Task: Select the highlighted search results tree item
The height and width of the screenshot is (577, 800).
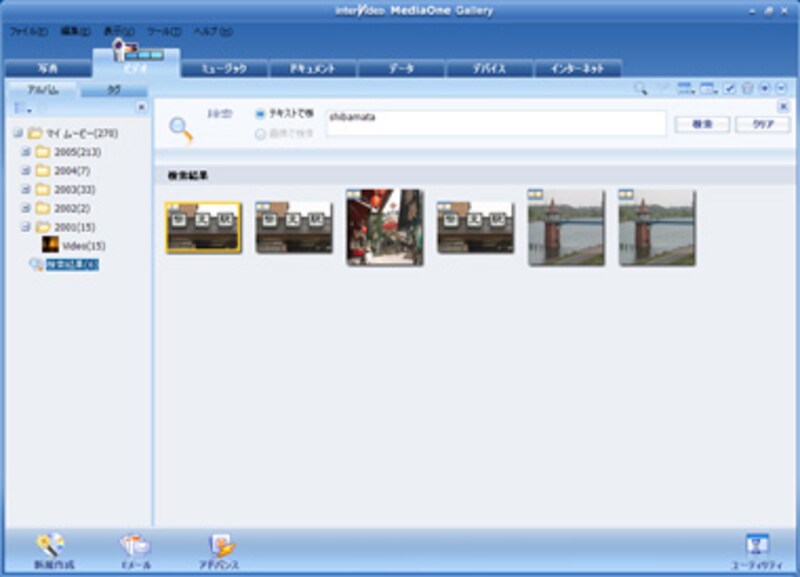Action: pos(72,265)
